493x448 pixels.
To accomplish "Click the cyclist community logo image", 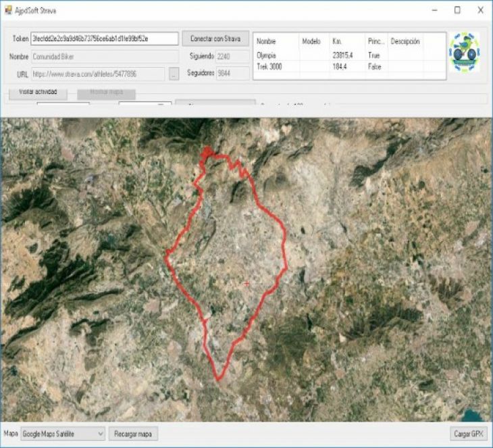I will (465, 52).
